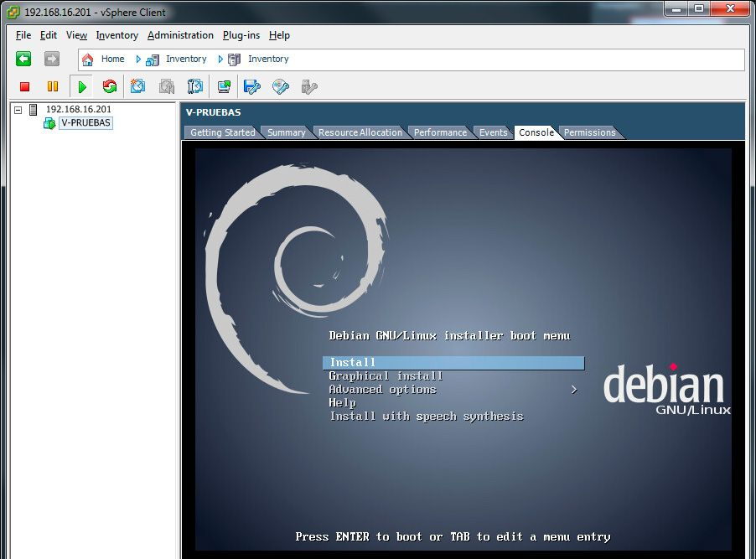Image resolution: width=756 pixels, height=559 pixels.
Task: Take a snapshot of the virtual machine
Action: coord(138,87)
